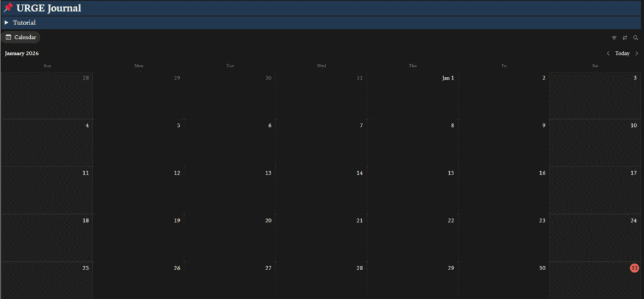644x299 pixels.
Task: Select the highlighted January 31 date
Action: click(x=634, y=268)
